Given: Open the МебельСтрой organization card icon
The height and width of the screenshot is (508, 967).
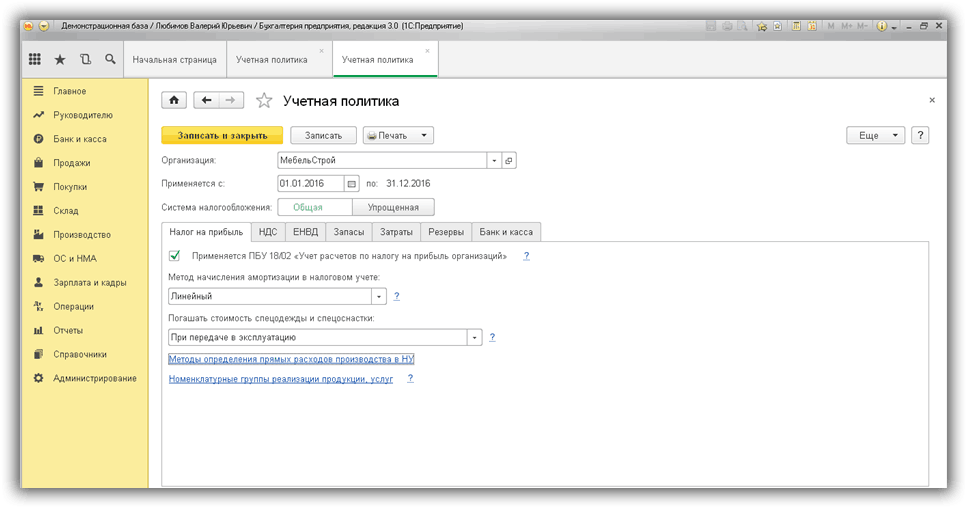Looking at the screenshot, I should click(x=509, y=160).
